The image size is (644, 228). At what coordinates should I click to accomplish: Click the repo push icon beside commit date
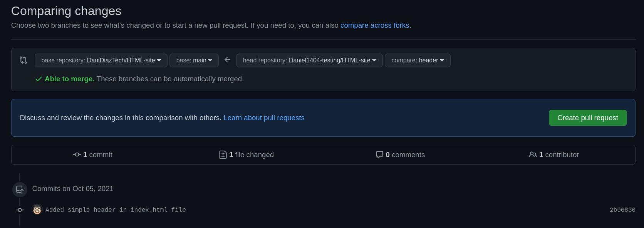pos(20,189)
